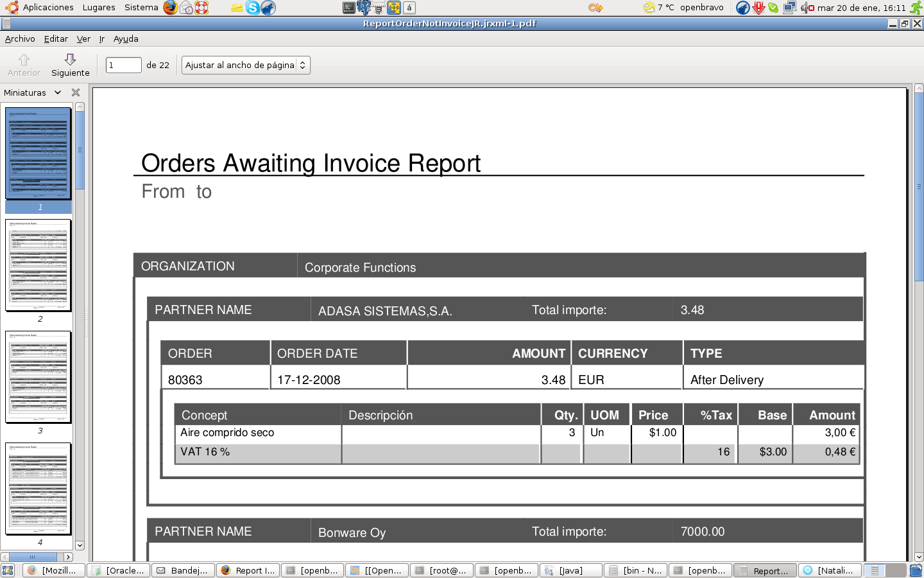Switch to the [bin - N... taskbar window
Image resolution: width=924 pixels, height=578 pixels.
637,570
